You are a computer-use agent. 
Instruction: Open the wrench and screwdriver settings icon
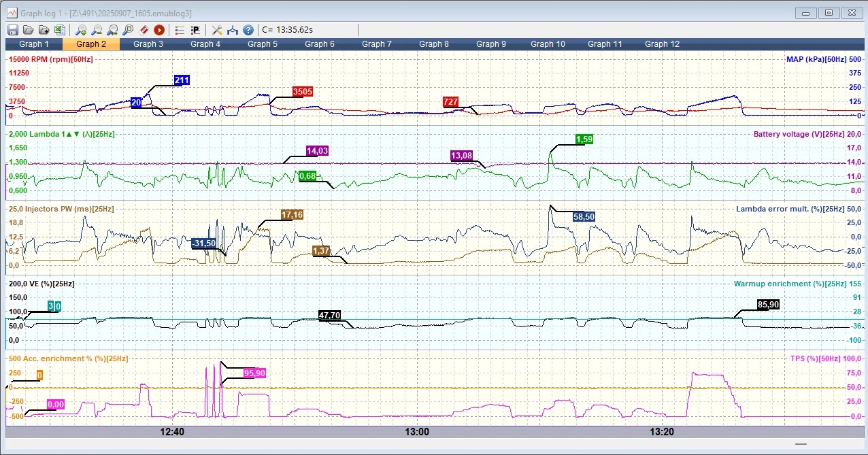(217, 30)
